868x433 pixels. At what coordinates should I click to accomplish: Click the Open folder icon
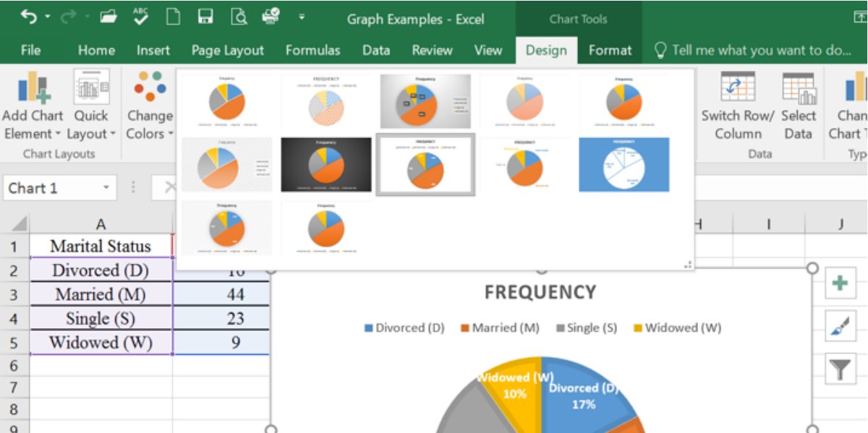point(109,16)
